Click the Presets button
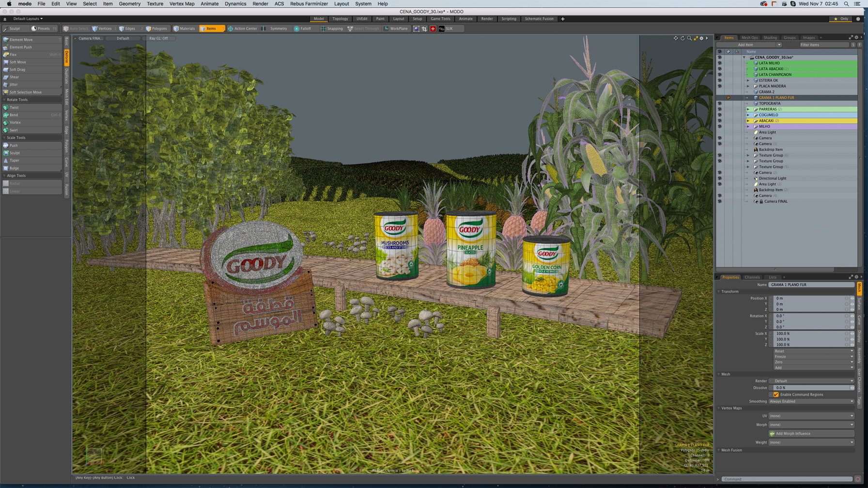The width and height of the screenshot is (868, 488). (44, 29)
